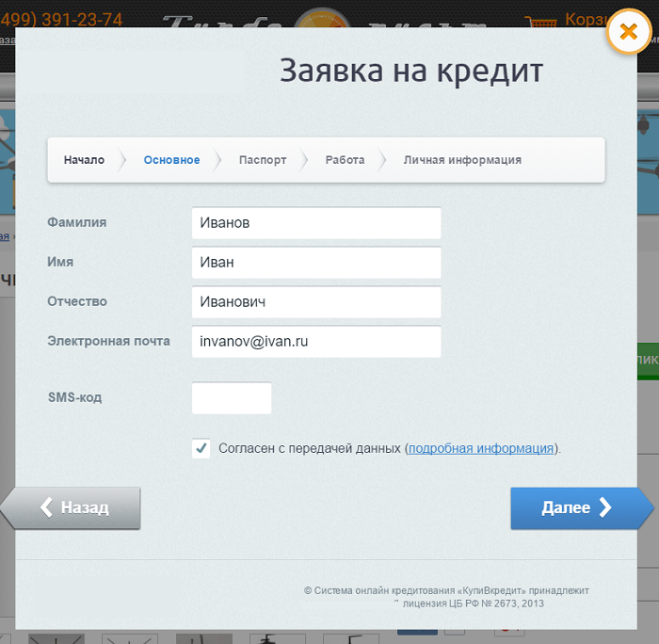Continue with the Далее button
659x644 pixels.
click(582, 507)
